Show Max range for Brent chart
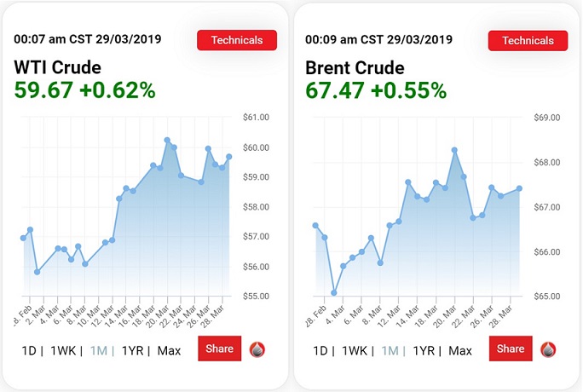The image size is (583, 392). [x=460, y=350]
